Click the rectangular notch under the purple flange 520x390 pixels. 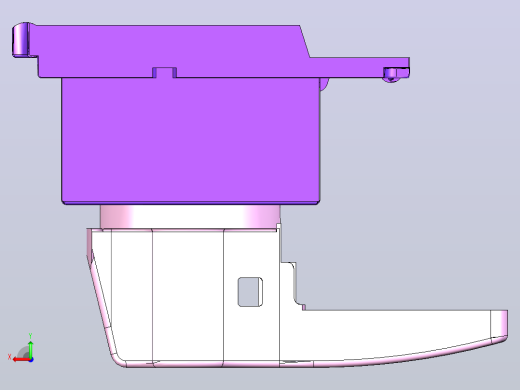click(x=164, y=72)
